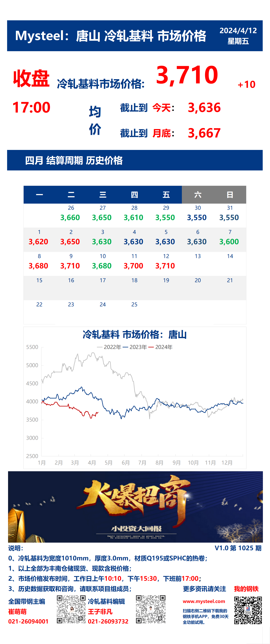Image resolution: width=270 pixels, height=644 pixels.
Task: Click price 3,700 under day 11
Action: [133, 266]
